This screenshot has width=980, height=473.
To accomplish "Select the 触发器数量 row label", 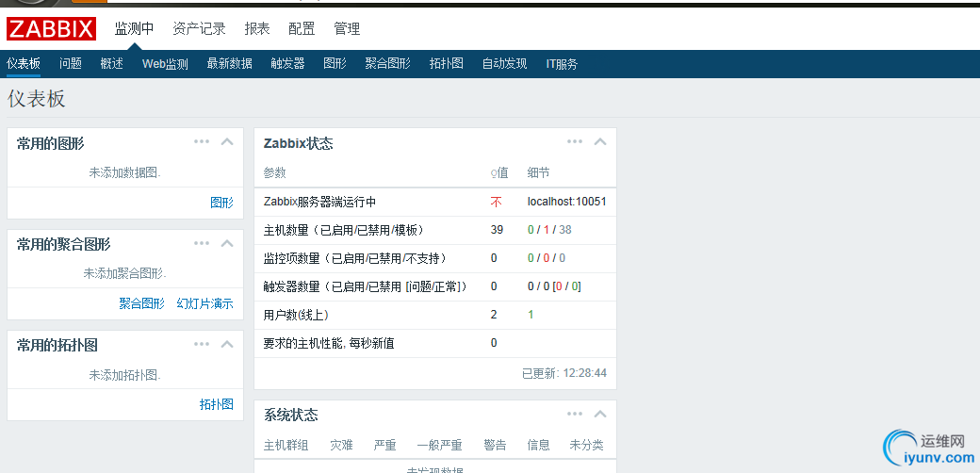I will click(x=366, y=286).
